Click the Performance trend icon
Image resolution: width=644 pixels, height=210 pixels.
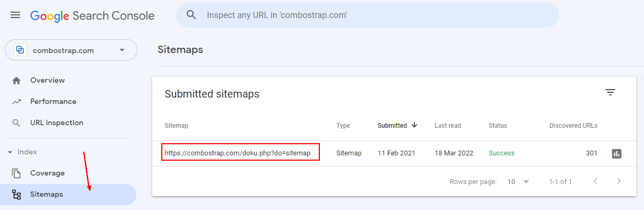(16, 102)
